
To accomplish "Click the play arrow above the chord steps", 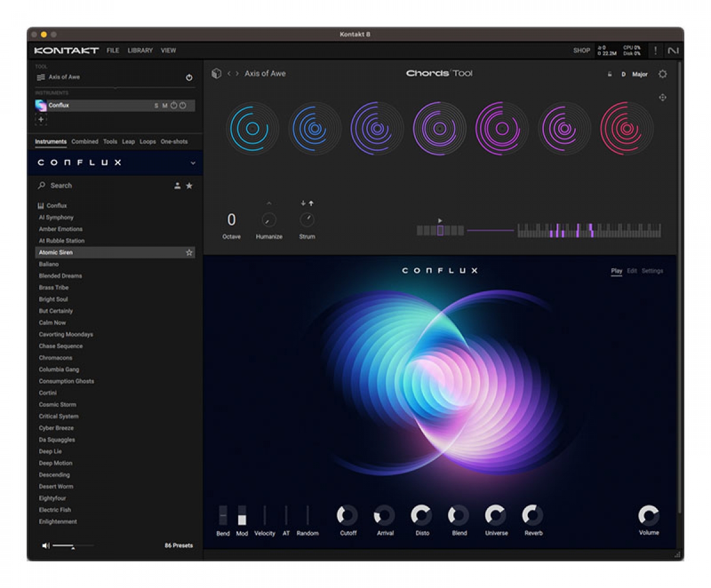I will pos(440,220).
